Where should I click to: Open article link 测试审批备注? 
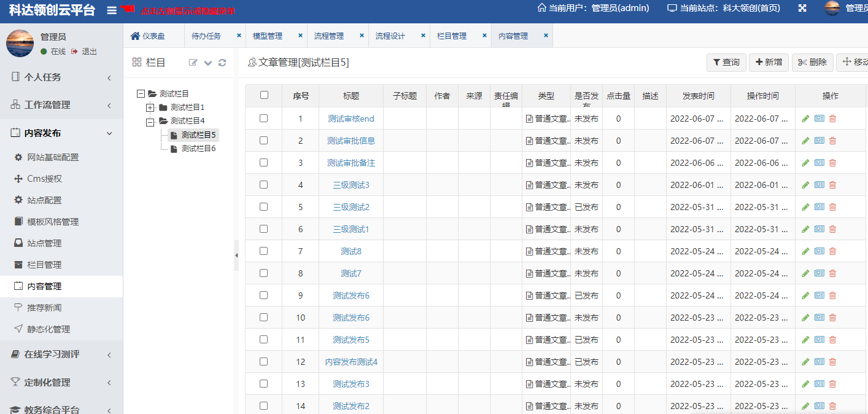click(x=351, y=163)
